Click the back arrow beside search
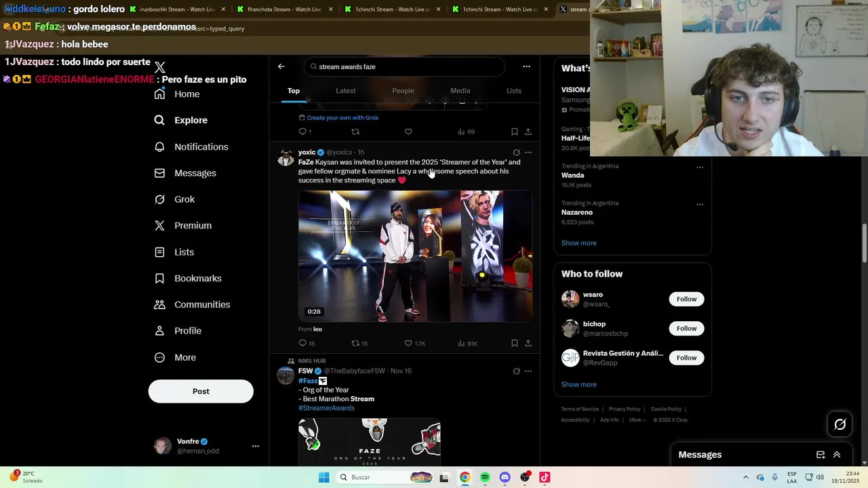Image resolution: width=868 pixels, height=488 pixels. pos(281,66)
